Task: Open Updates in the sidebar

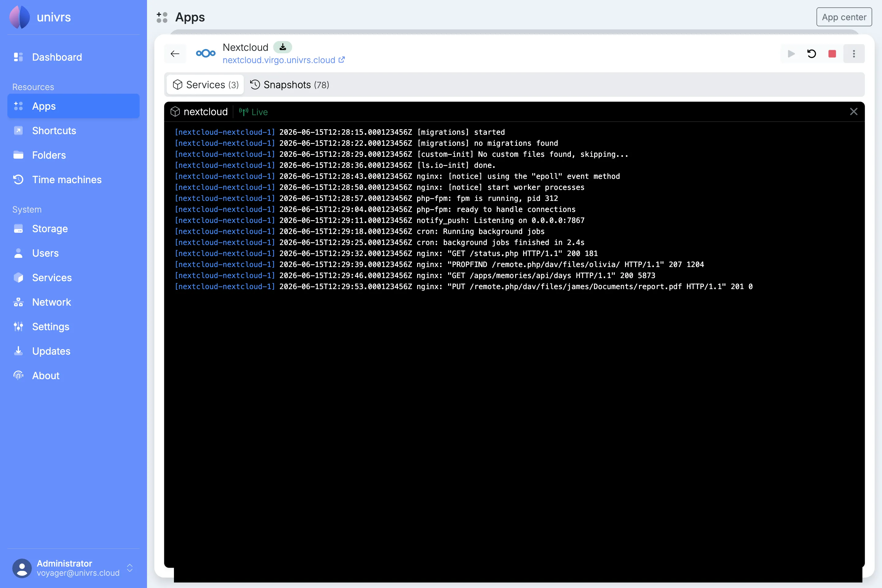Action: click(x=73, y=351)
